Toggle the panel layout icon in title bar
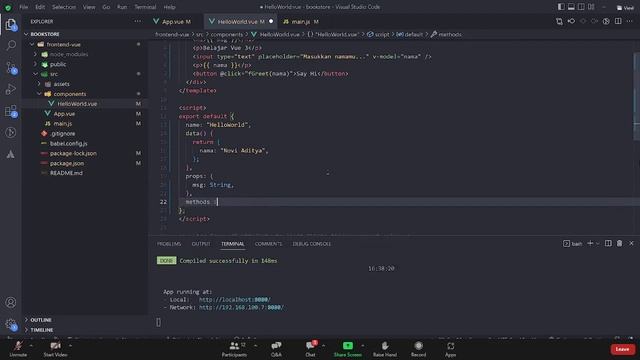This screenshot has height=360, width=640. coord(571,7)
